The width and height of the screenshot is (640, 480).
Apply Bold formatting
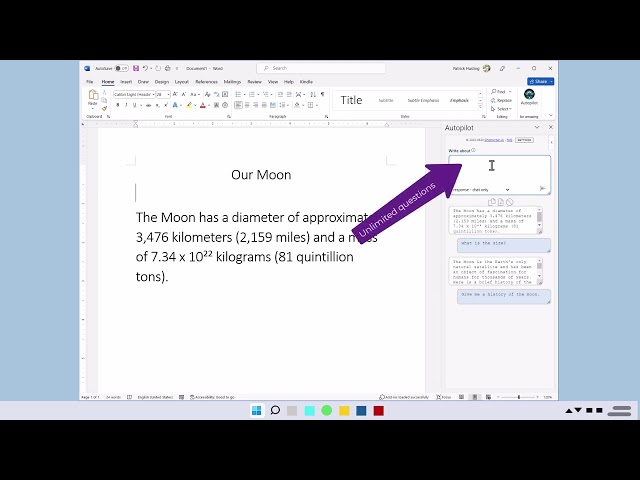coord(118,105)
